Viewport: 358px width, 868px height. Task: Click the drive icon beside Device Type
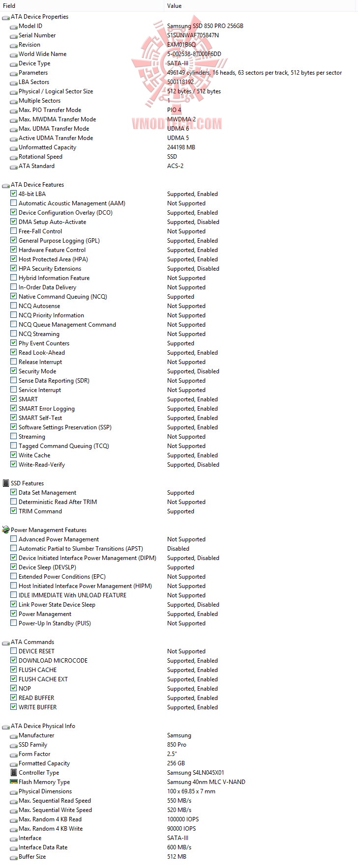pos(14,64)
